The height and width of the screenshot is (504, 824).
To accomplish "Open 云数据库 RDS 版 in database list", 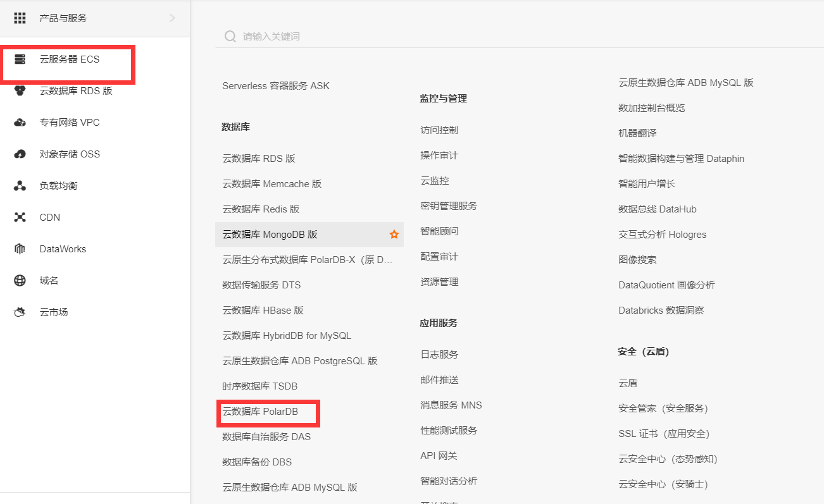I will [259, 159].
